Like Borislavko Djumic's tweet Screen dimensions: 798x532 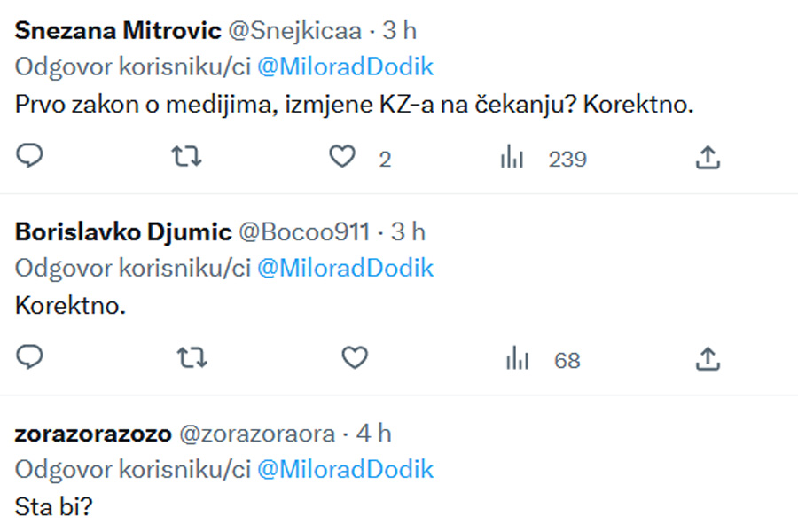pos(355,358)
